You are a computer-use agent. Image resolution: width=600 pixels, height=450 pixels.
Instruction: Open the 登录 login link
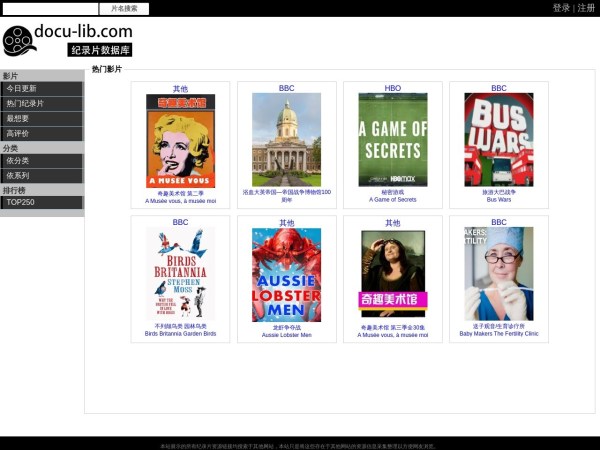(x=561, y=8)
